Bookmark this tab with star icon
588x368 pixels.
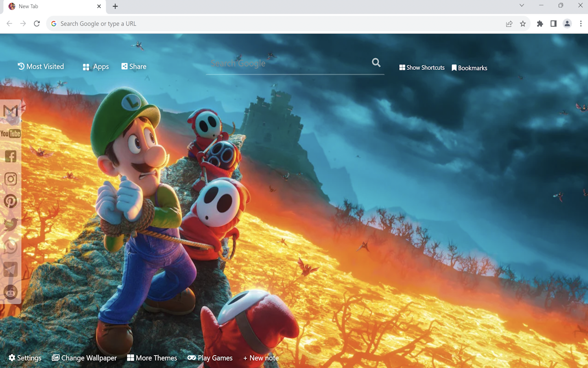[523, 24]
